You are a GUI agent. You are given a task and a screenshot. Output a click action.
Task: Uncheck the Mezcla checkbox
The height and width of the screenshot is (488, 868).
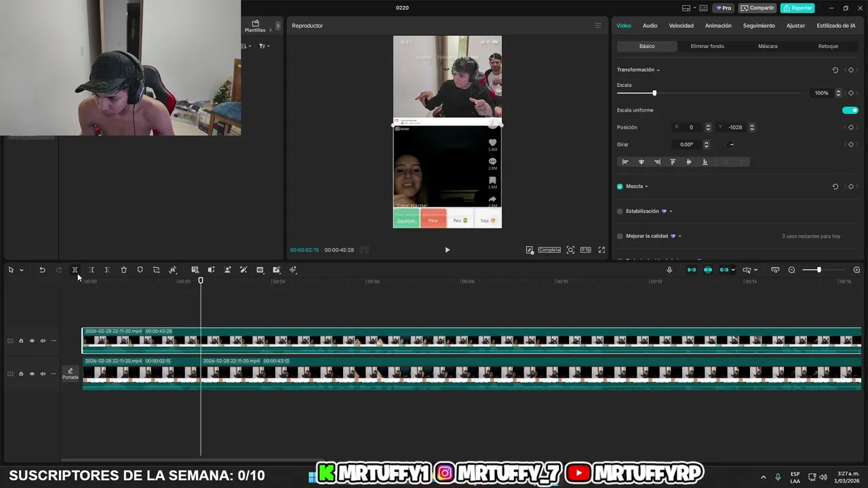point(620,186)
